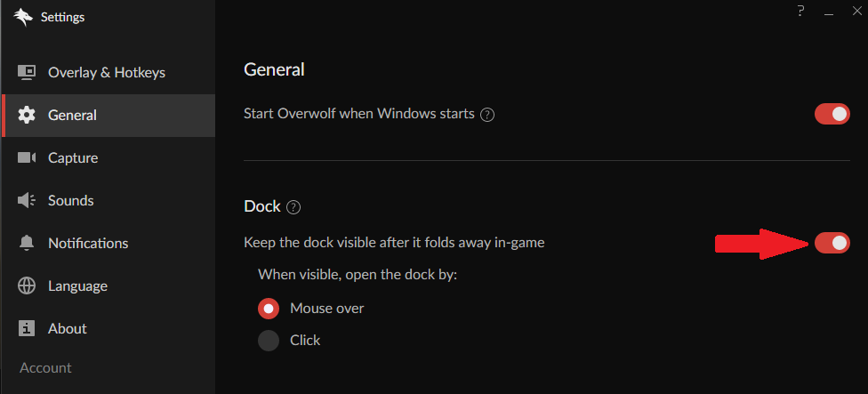
Task: Click the General gear icon
Action: [27, 115]
